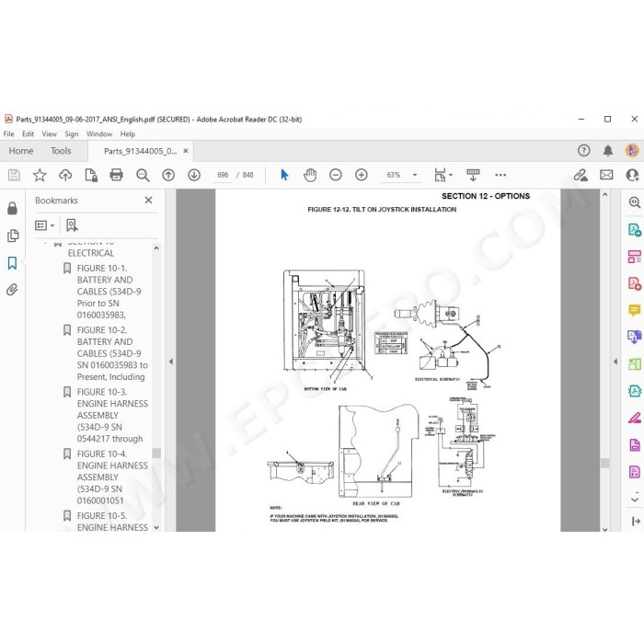
Task: Print the document using printer icon
Action: coord(117,175)
